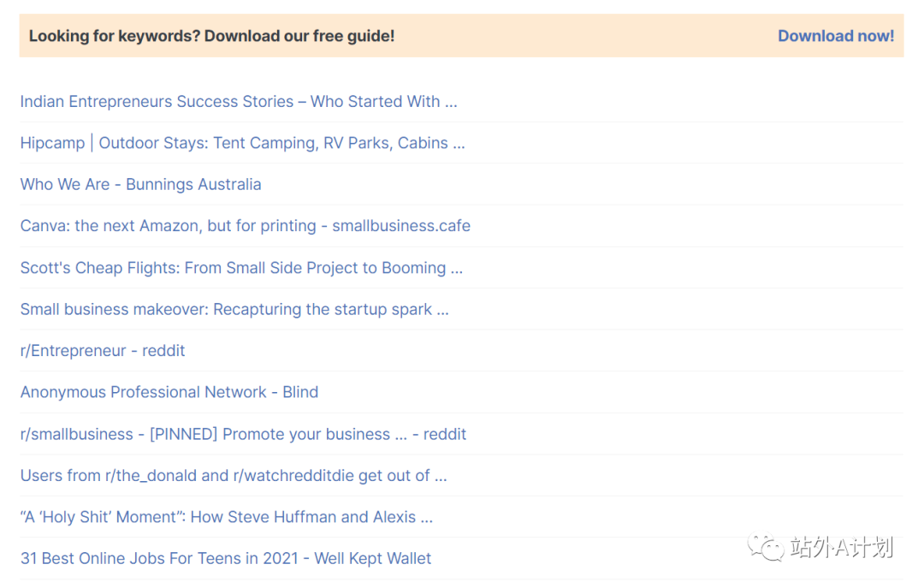924x588 pixels.
Task: Open Indian Entrepreneurs Success Stories link
Action: click(238, 102)
